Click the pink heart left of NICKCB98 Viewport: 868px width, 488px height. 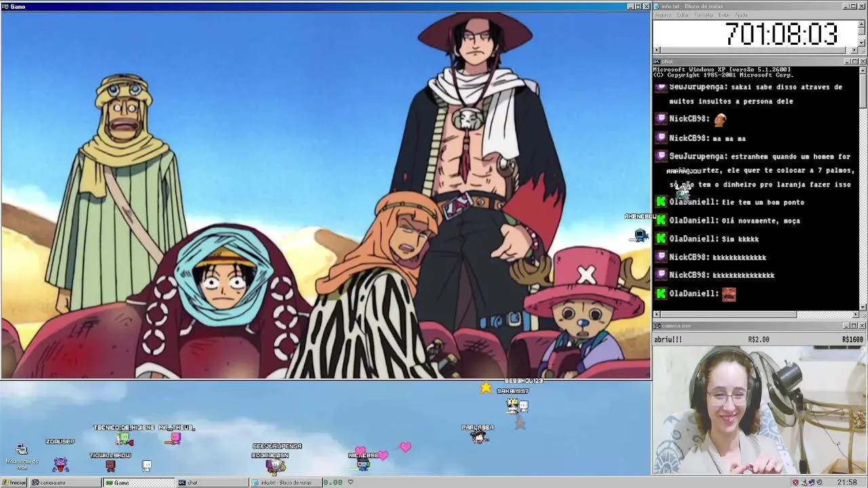click(360, 451)
